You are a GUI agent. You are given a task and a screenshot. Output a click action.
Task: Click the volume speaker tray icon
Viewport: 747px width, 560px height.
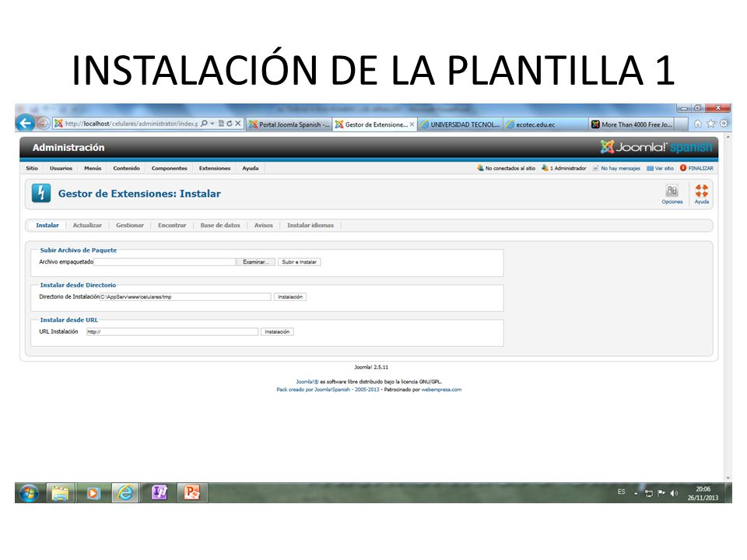674,493
